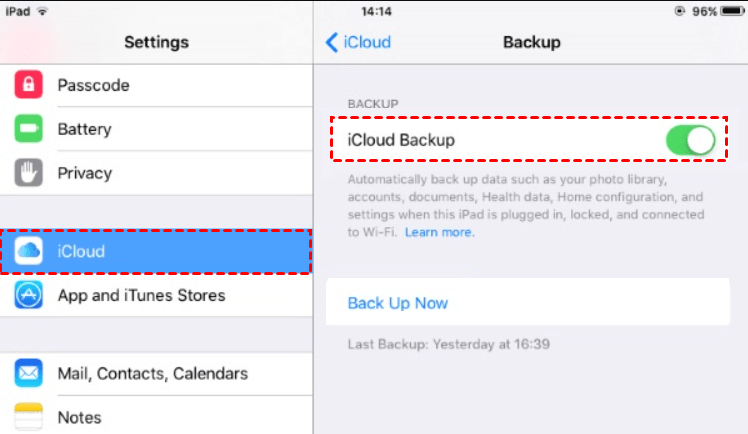
Task: Click the blue Mail envelope icon
Action: point(28,374)
